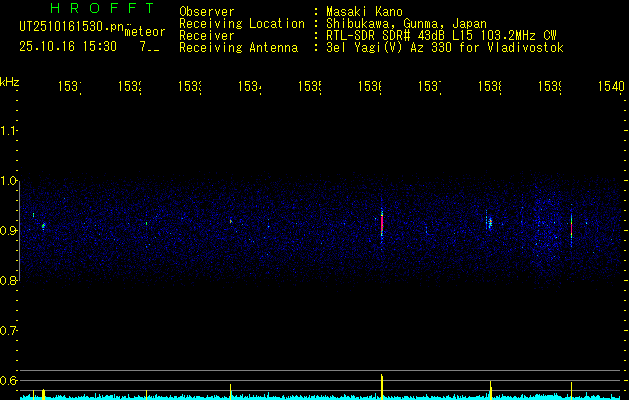
Task: Select the UT2510161530 file name label
Action: [69, 26]
